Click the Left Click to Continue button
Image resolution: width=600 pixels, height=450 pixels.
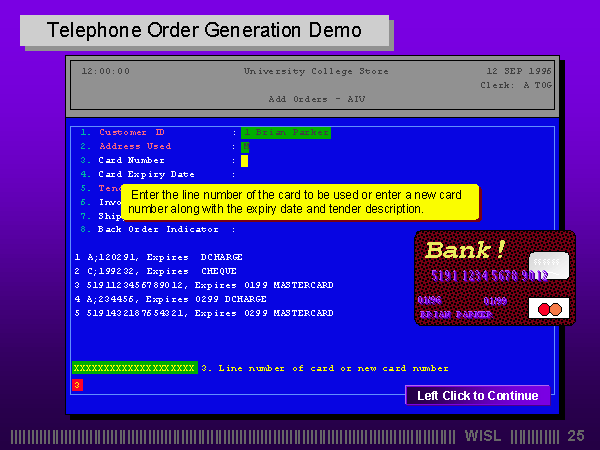[x=477, y=395]
